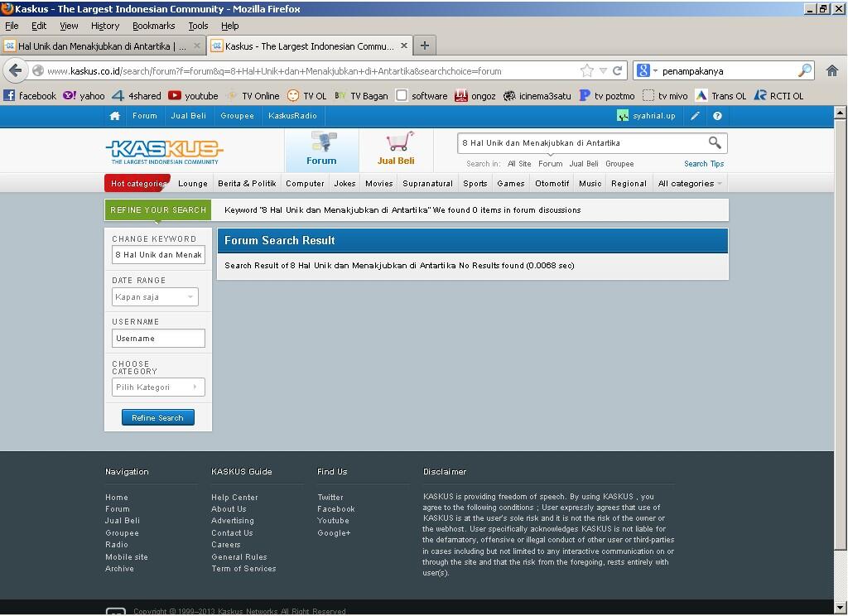Set search scope to All Site
Screen dimensions: 848x616
[x=519, y=163]
